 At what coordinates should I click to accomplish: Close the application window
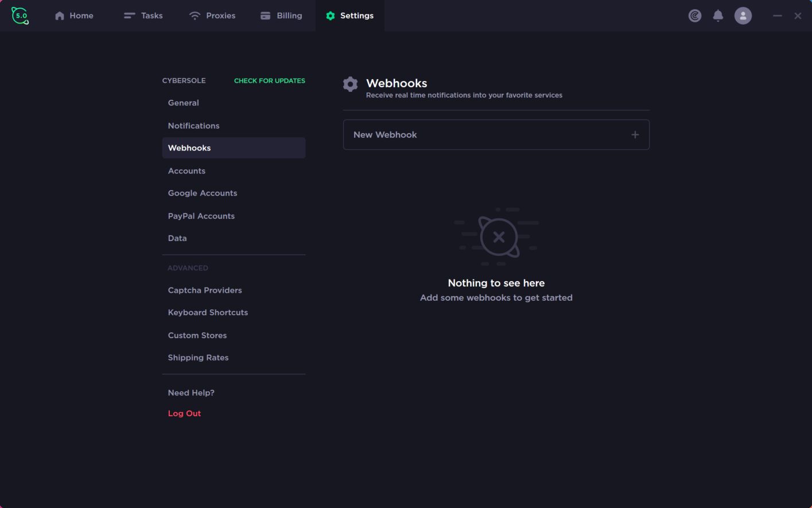pos(798,15)
